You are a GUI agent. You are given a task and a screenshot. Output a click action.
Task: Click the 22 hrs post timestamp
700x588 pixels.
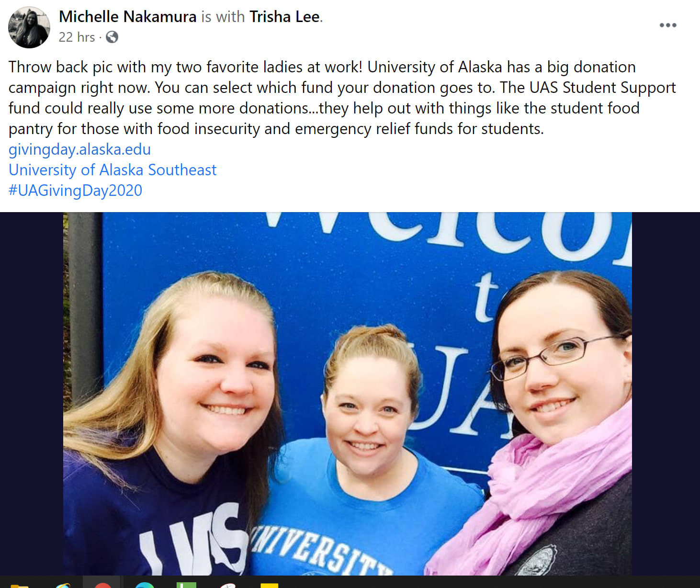point(77,37)
